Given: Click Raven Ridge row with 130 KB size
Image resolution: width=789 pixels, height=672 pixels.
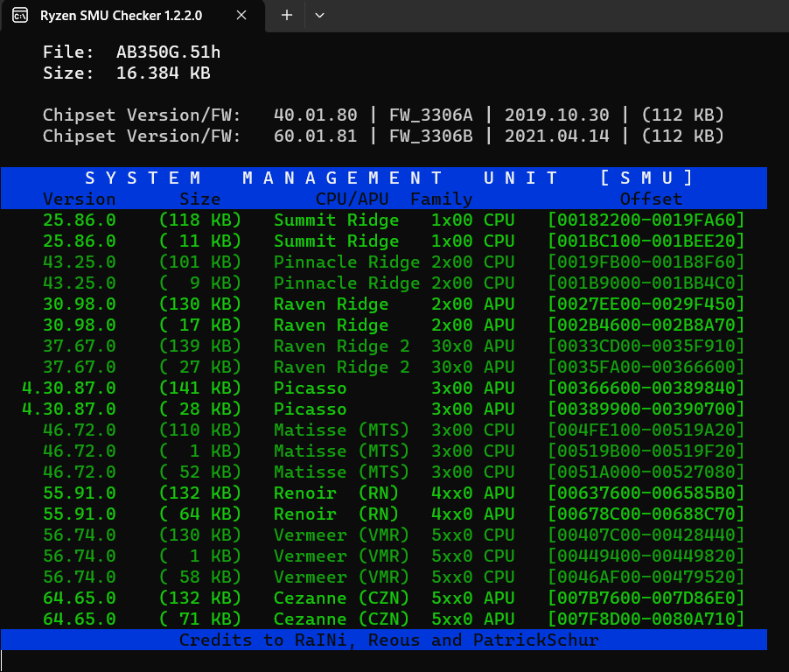Looking at the screenshot, I should [x=384, y=304].
